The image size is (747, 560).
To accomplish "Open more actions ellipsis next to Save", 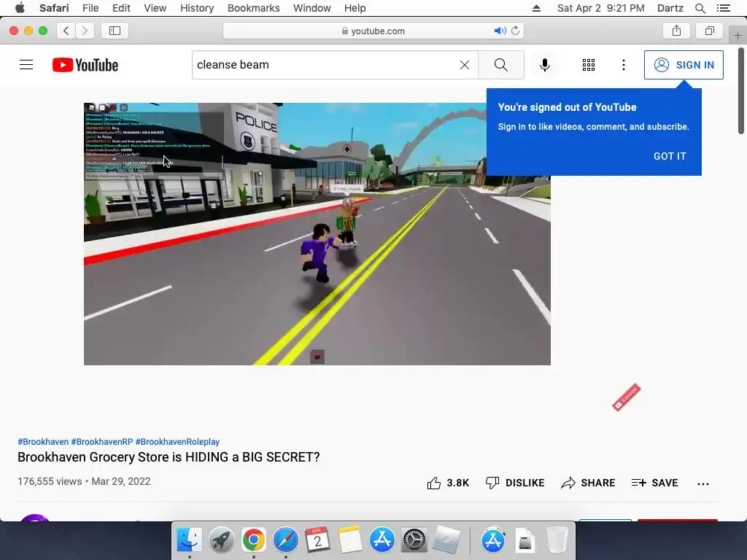I will (703, 484).
